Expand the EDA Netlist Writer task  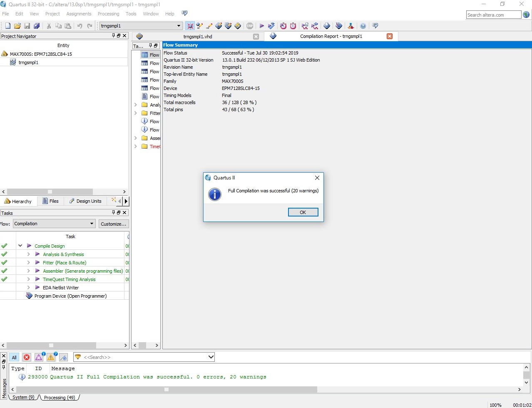pos(28,288)
